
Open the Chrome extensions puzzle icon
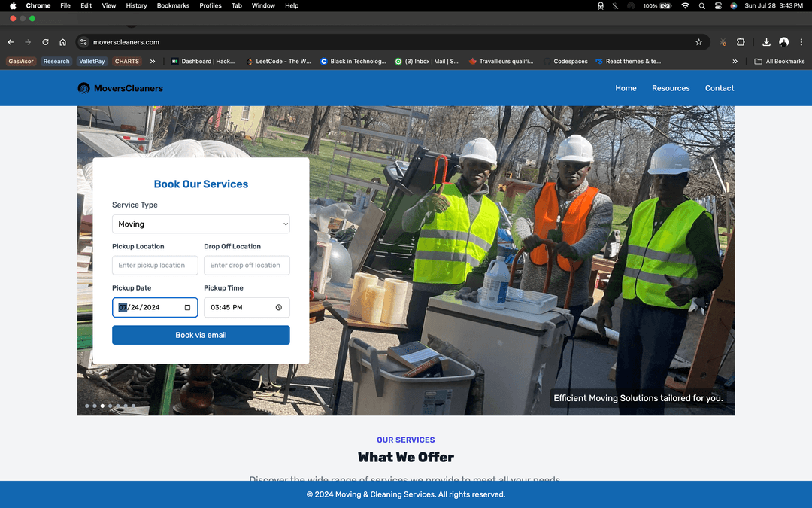click(741, 42)
